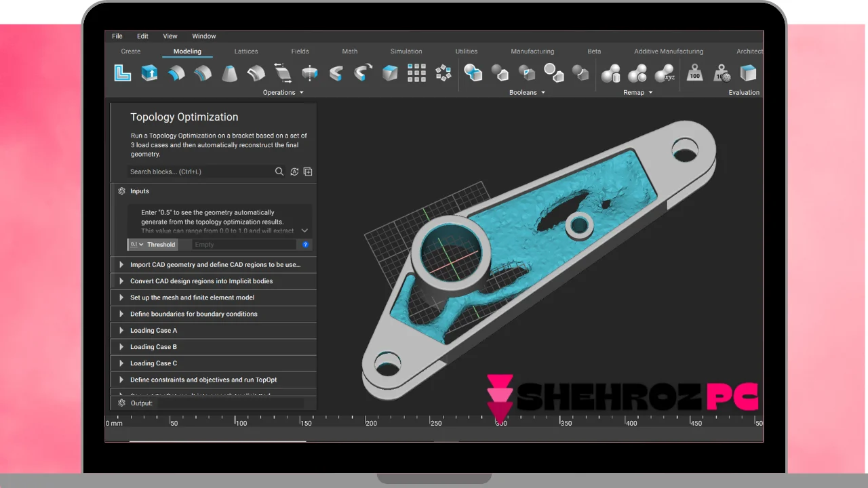Select the blue cube with up-arrow icon
This screenshot has width=868, height=488.
149,73
